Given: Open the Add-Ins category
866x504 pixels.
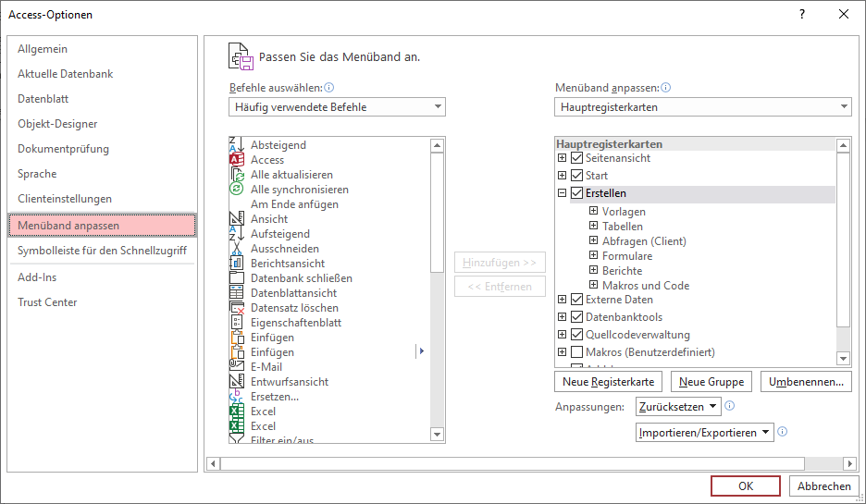Looking at the screenshot, I should (102, 277).
